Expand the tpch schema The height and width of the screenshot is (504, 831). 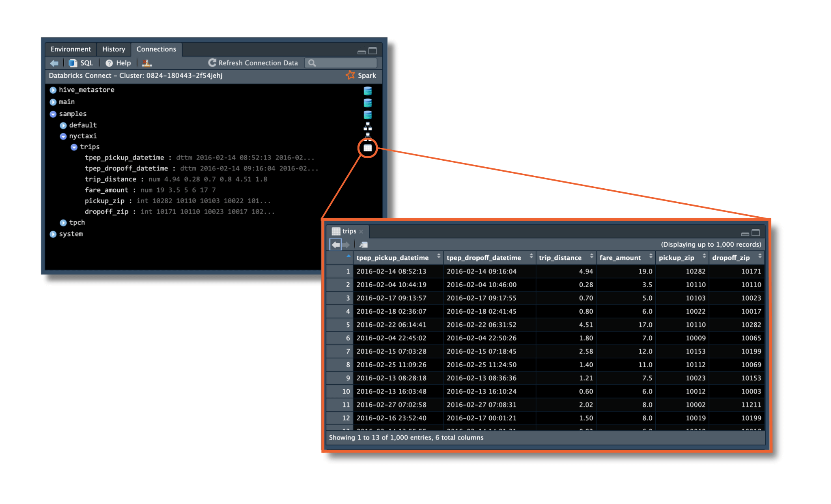[x=63, y=223]
